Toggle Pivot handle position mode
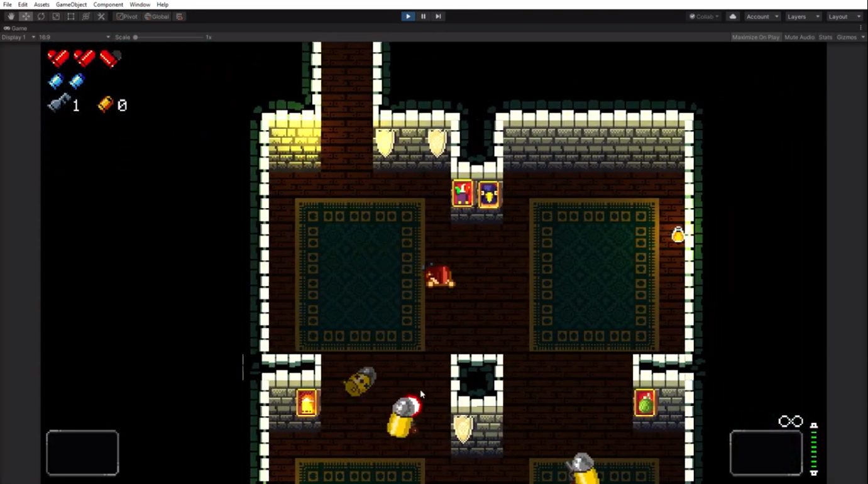This screenshot has height=484, width=868. click(127, 16)
